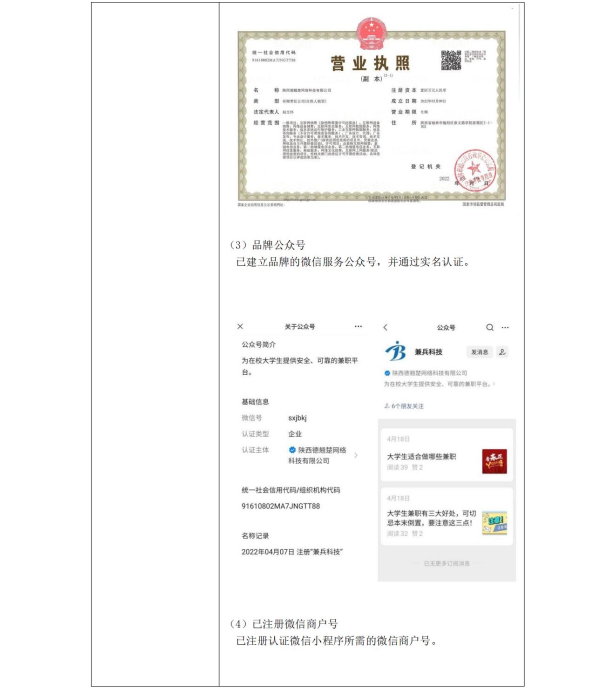This screenshot has width=616, height=689.
Task: Click the heading (3) 品牌公众号
Action: tap(268, 245)
